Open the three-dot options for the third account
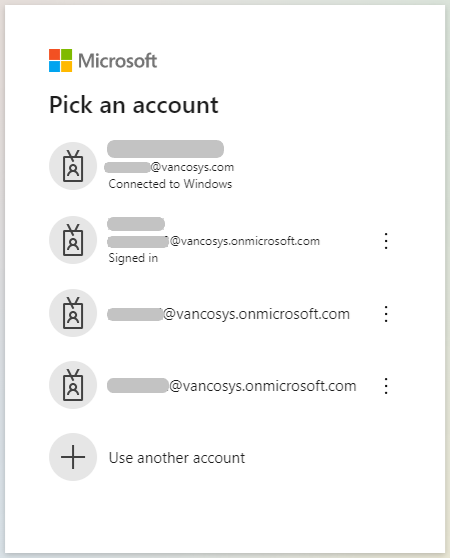The width and height of the screenshot is (450, 558). [x=386, y=314]
